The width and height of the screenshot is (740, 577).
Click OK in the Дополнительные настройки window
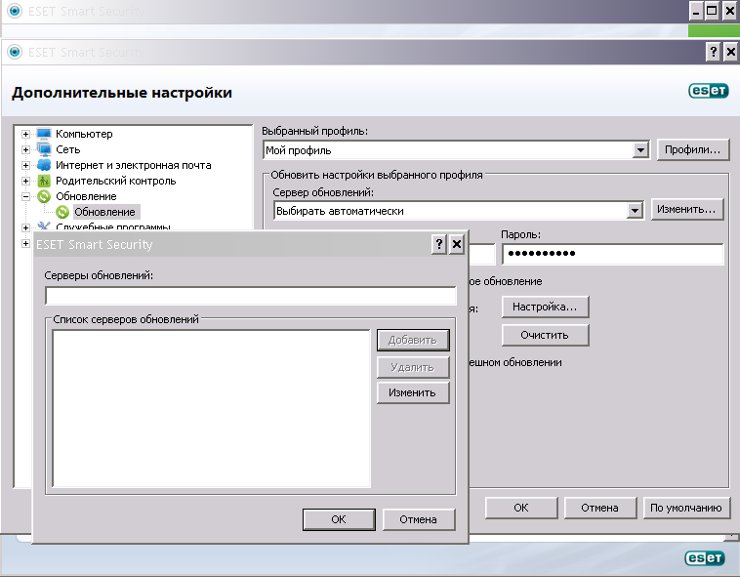pyautogui.click(x=521, y=508)
